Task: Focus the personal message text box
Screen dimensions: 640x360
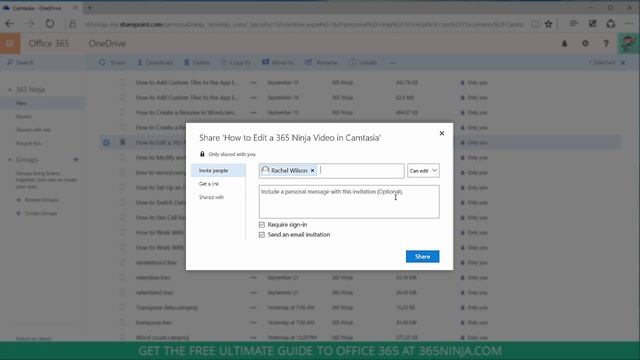Action: click(x=349, y=202)
